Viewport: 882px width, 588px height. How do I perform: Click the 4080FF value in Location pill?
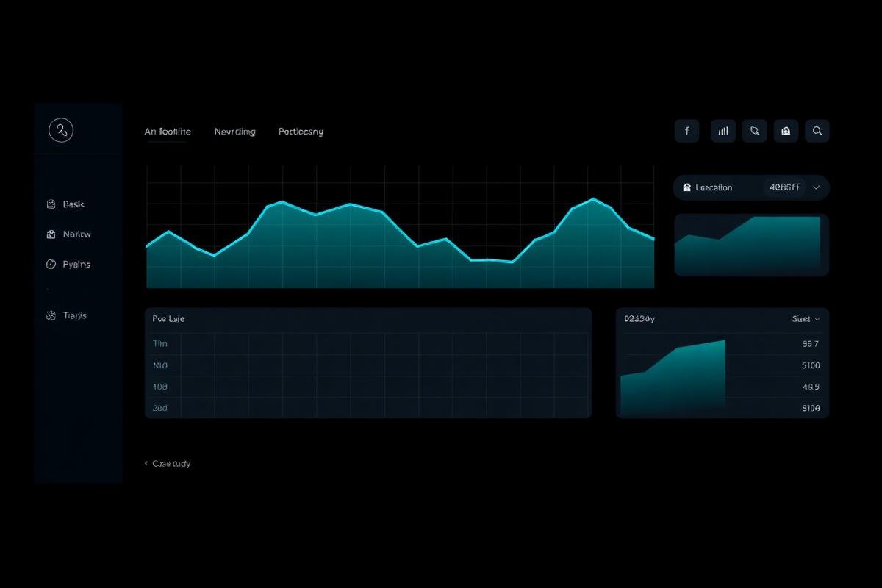(x=785, y=187)
